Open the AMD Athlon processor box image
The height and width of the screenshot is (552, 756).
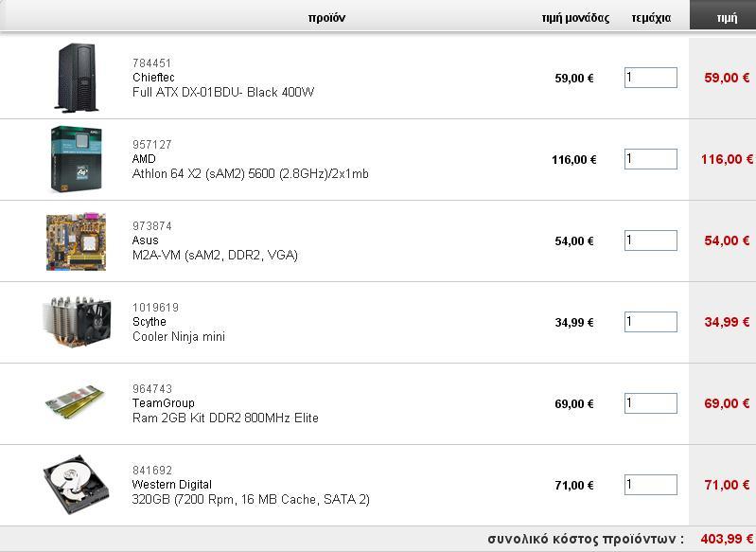77,159
